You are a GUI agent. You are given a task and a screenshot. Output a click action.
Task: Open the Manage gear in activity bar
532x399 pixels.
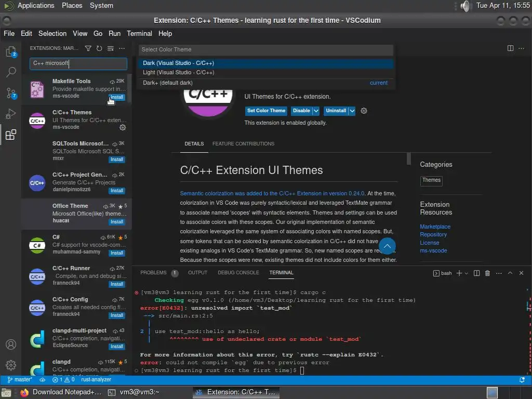[x=11, y=365]
